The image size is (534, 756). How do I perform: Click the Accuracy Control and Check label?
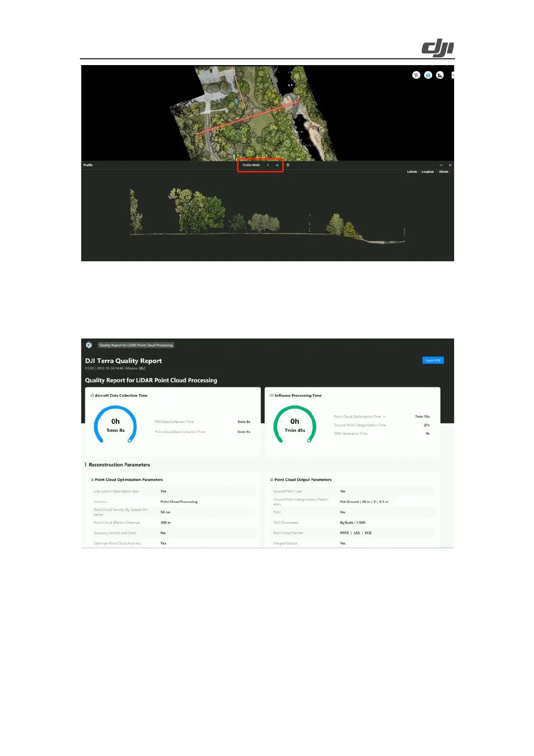(x=115, y=533)
